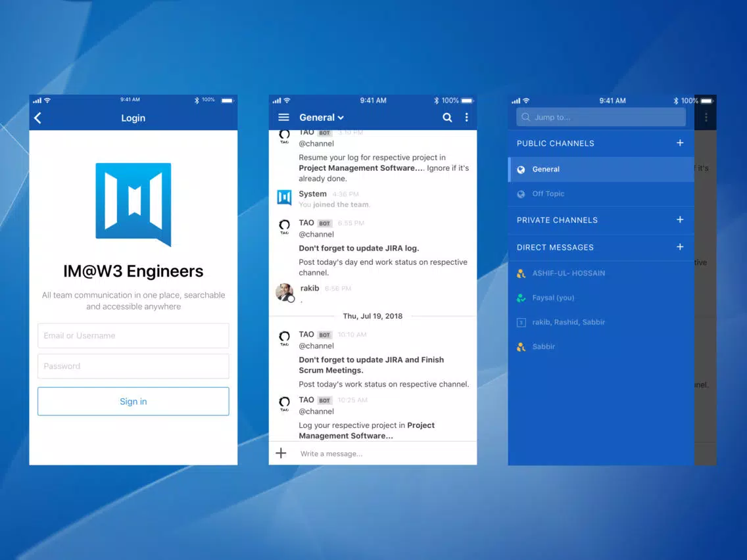The width and height of the screenshot is (747, 560).
Task: Click "Don't forget to update JIRA log." message
Action: tap(359, 248)
